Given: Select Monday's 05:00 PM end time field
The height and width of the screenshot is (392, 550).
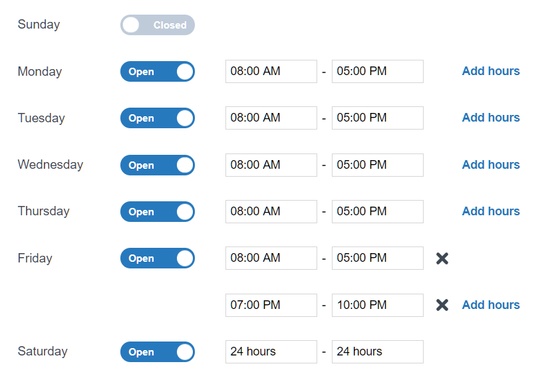Looking at the screenshot, I should point(377,71).
